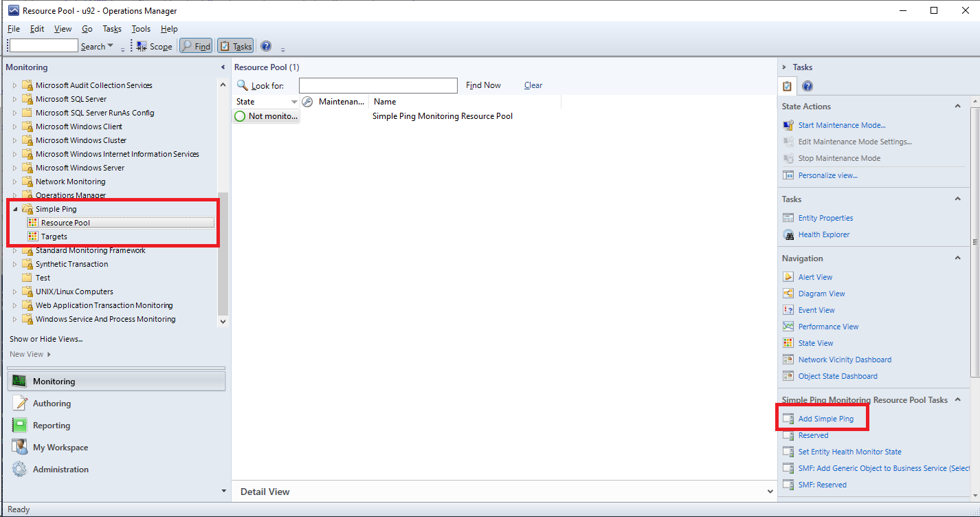Click the Scope toolbar icon
Screen dimensions: 980x517
(142, 46)
